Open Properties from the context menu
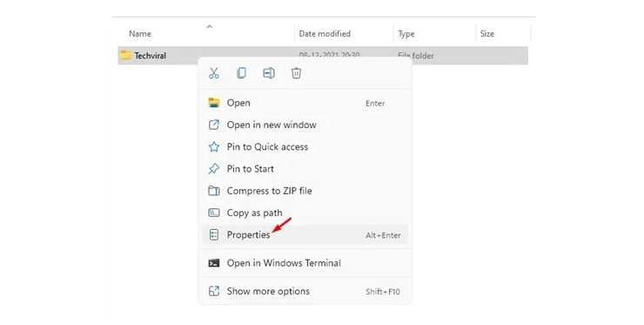This screenshot has width=644, height=325. click(x=305, y=235)
